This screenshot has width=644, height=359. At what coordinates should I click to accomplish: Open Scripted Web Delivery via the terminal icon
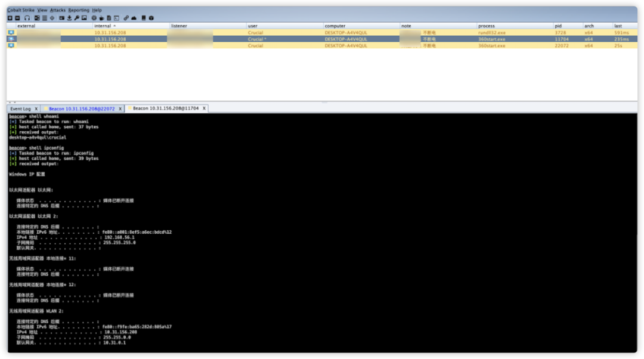point(117,18)
